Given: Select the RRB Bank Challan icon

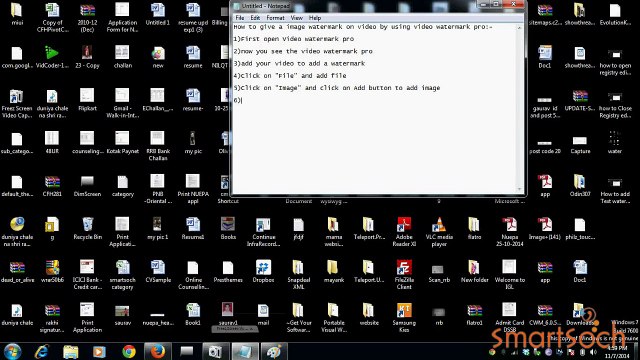Looking at the screenshot, I should 158,146.
